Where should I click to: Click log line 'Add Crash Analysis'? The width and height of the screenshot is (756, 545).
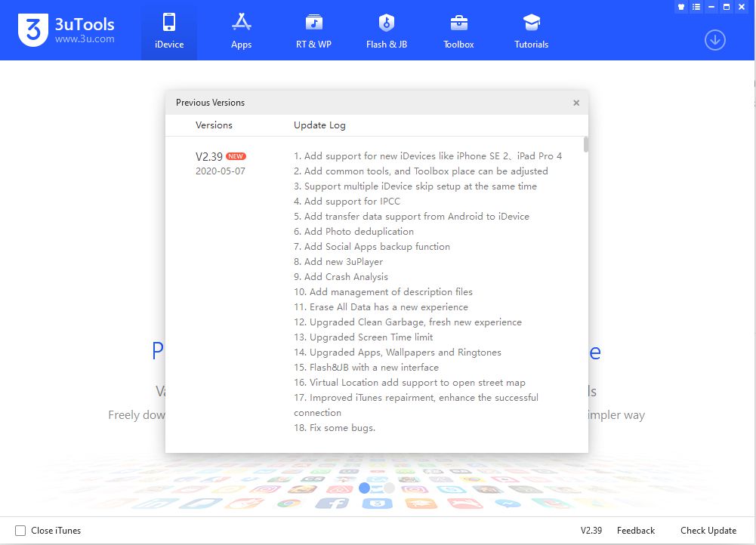(341, 277)
